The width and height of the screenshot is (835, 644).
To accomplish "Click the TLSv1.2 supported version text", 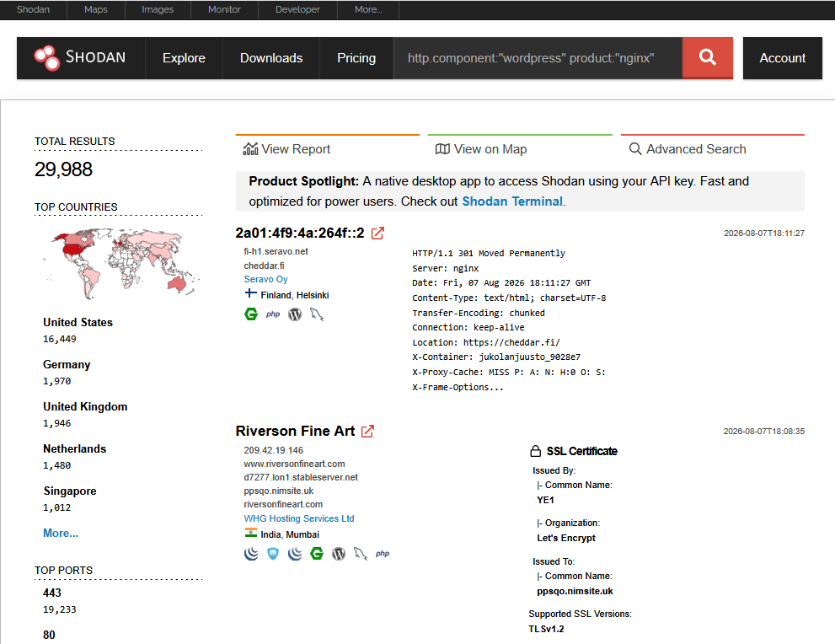I will [546, 629].
